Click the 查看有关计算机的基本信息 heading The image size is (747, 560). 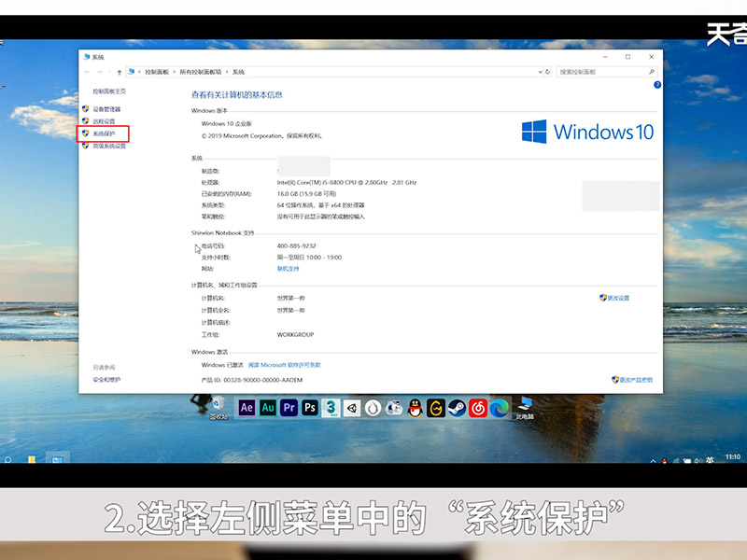[237, 95]
